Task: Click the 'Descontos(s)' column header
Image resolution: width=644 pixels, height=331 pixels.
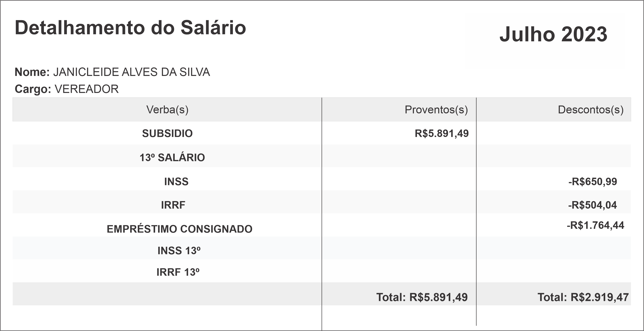Action: (591, 110)
